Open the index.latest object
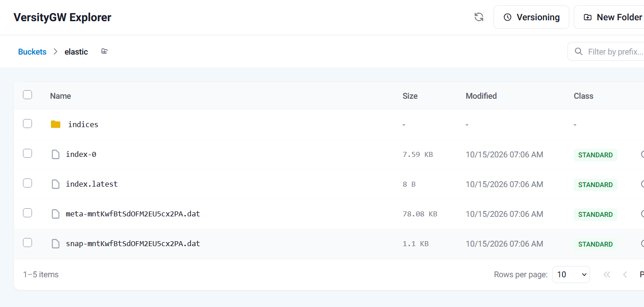The image size is (644, 307). tap(92, 184)
